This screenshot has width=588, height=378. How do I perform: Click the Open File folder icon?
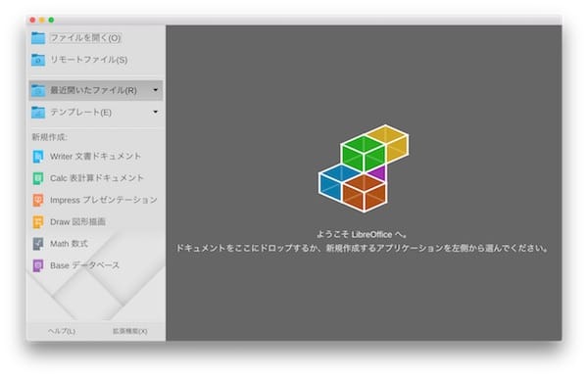(38, 38)
